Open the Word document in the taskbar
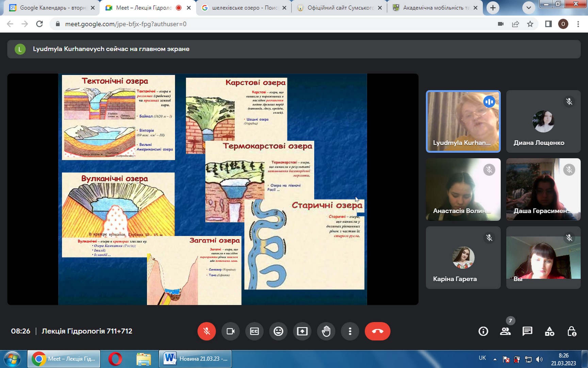 (195, 359)
